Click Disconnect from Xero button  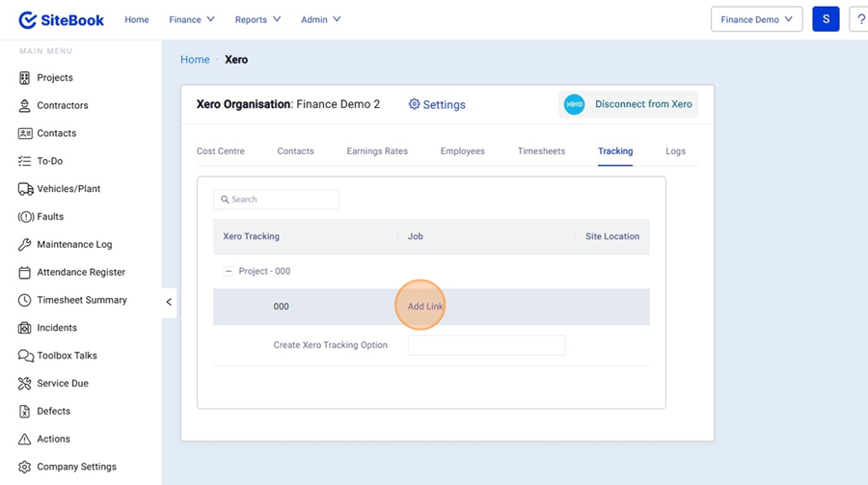point(628,104)
